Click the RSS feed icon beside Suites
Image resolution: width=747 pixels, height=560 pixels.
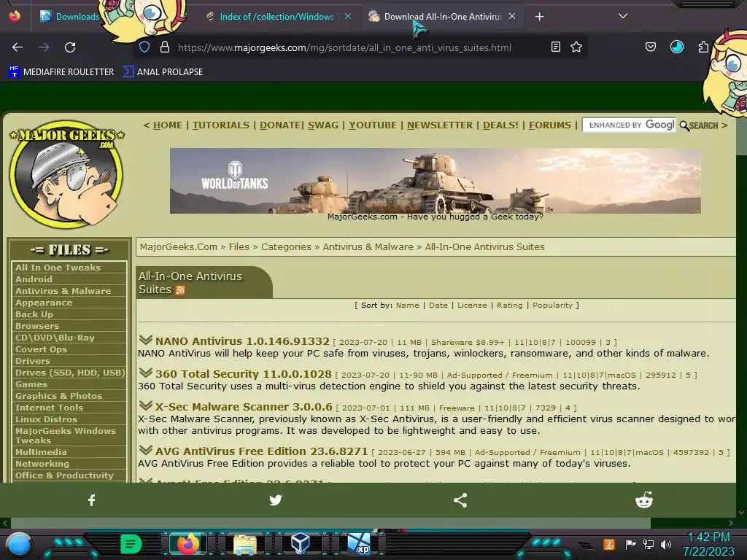[x=180, y=290]
